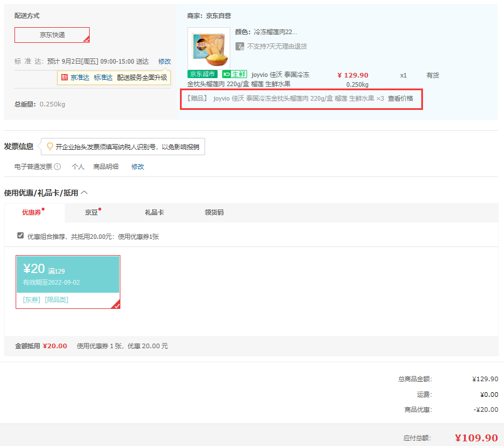The height and width of the screenshot is (446, 504).
Task: Click the red 新 badge icon
Action: [64, 78]
